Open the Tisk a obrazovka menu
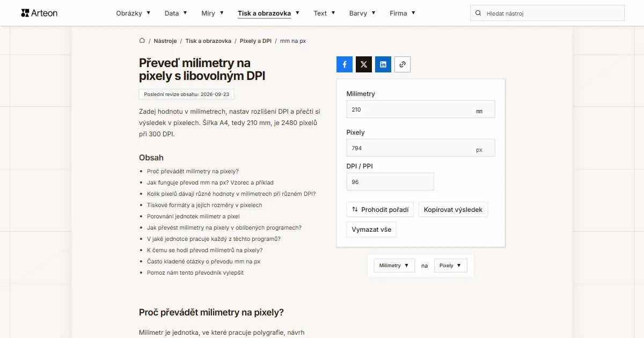 269,13
